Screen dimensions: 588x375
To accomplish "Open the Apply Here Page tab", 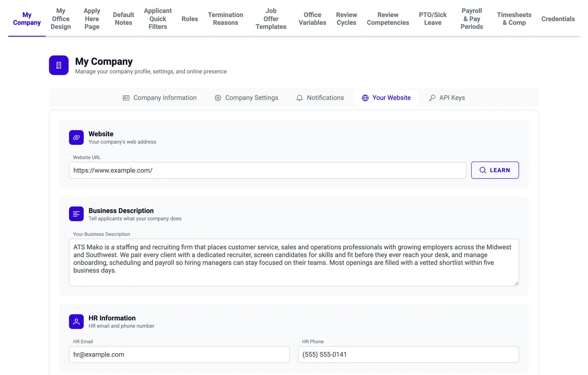I will click(x=92, y=19).
